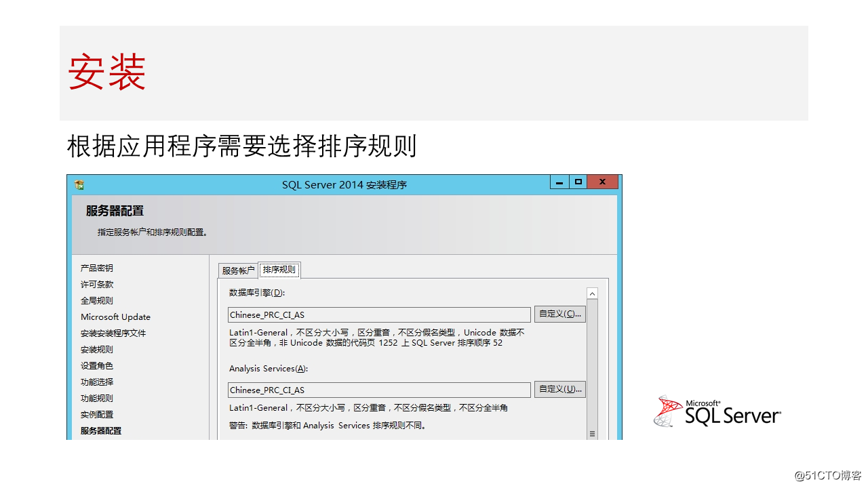
Task: Close the SQL Server 2014 setup window
Action: point(603,182)
